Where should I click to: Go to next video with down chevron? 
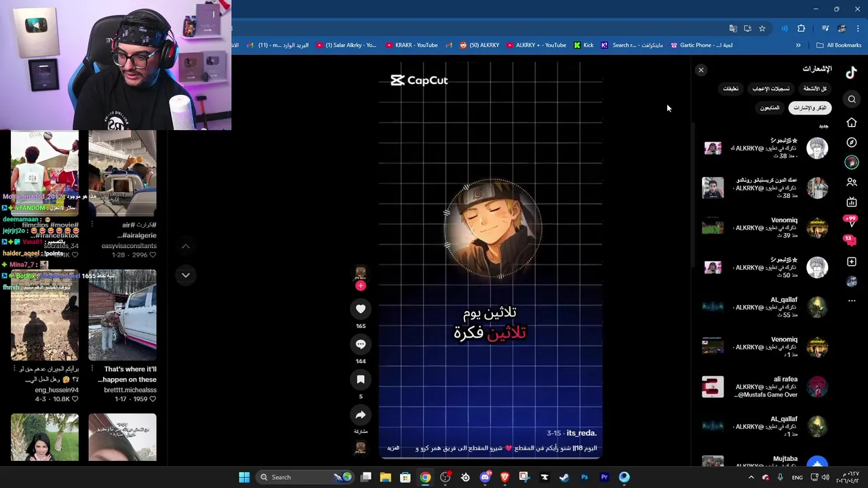point(186,275)
